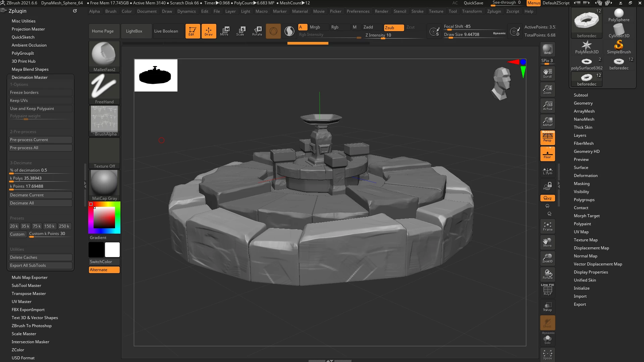This screenshot has width=644, height=362.
Task: Enable Keep UVs option
Action: point(40,101)
